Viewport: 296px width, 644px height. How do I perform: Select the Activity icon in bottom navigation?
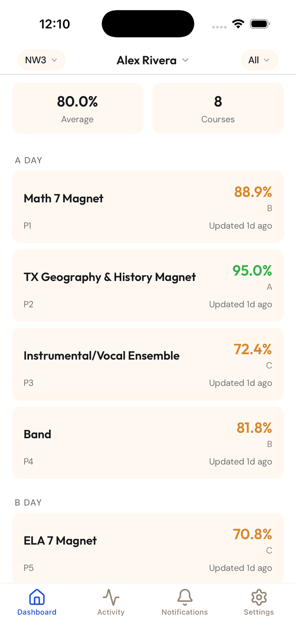coord(111,597)
